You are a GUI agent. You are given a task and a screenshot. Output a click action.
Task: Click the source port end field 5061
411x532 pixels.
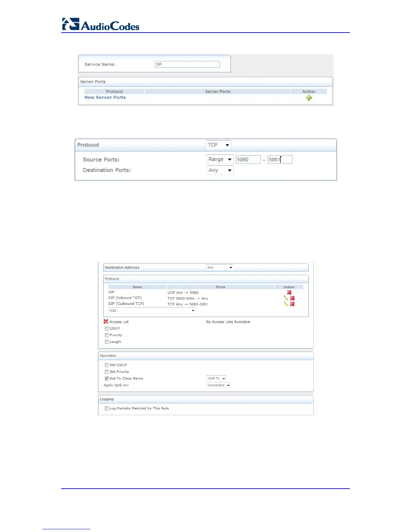coord(280,160)
